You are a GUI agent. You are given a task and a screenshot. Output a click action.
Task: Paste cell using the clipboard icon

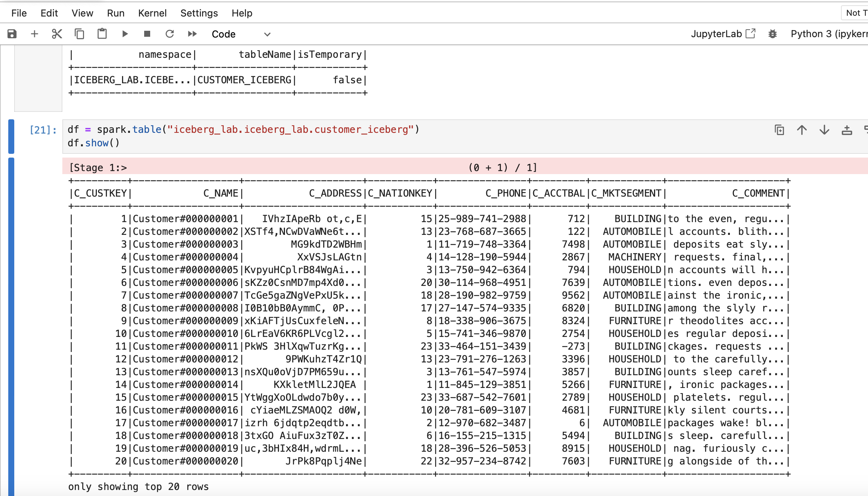click(102, 34)
